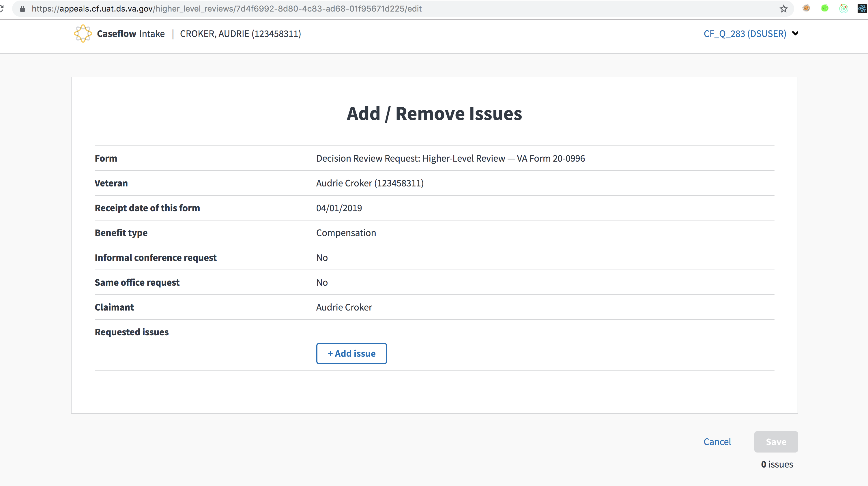
Task: Select veteran name CROKER, AUDRIE in header
Action: [x=241, y=34]
